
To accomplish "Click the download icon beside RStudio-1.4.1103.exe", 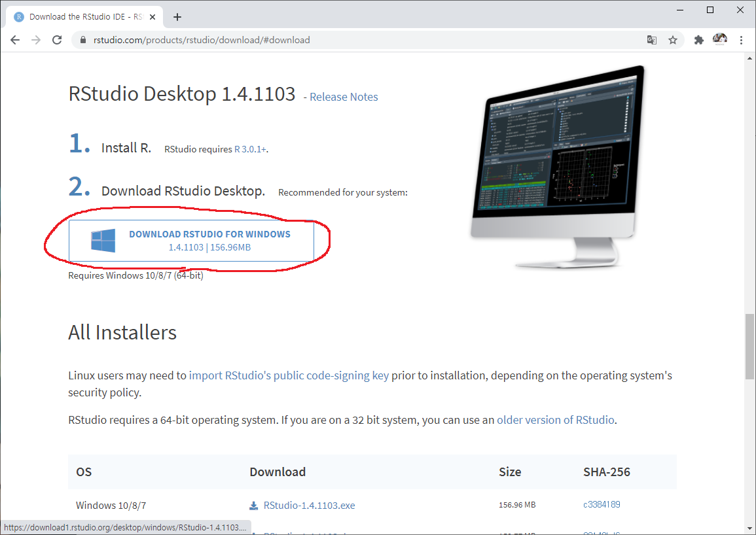I will 253,506.
